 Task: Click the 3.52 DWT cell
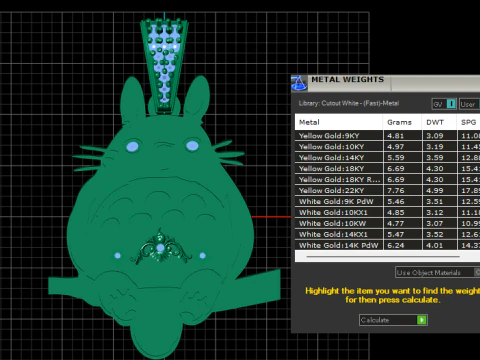click(439, 235)
